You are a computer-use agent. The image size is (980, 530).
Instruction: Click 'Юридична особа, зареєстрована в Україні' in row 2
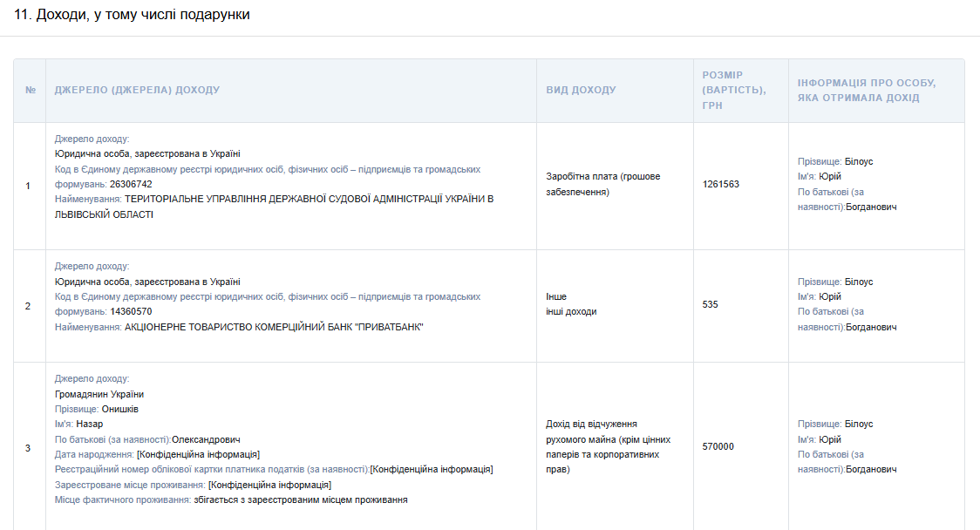146,282
